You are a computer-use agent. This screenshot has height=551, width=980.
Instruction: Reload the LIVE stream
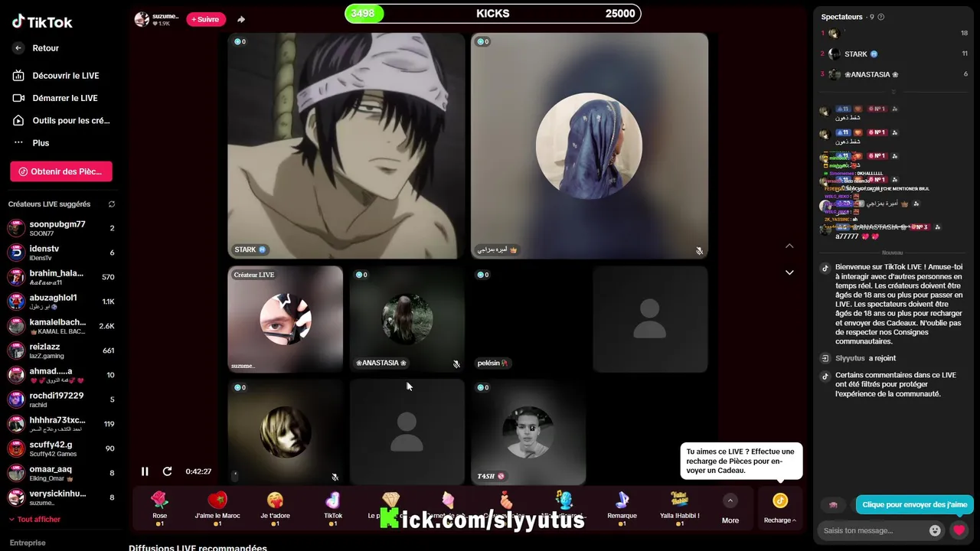tap(167, 471)
